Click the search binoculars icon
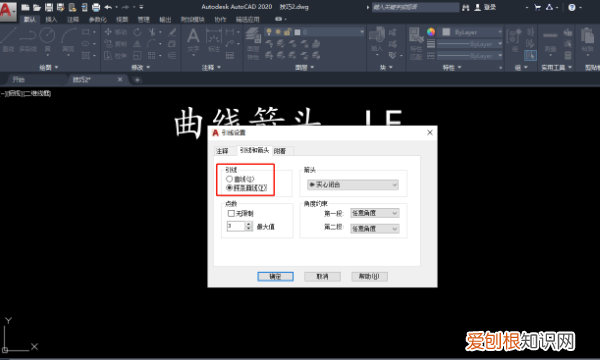This screenshot has height=360, width=600. coord(466,7)
